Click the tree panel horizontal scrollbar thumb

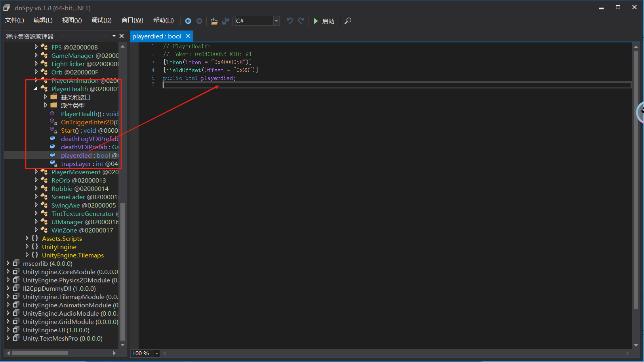click(x=40, y=353)
